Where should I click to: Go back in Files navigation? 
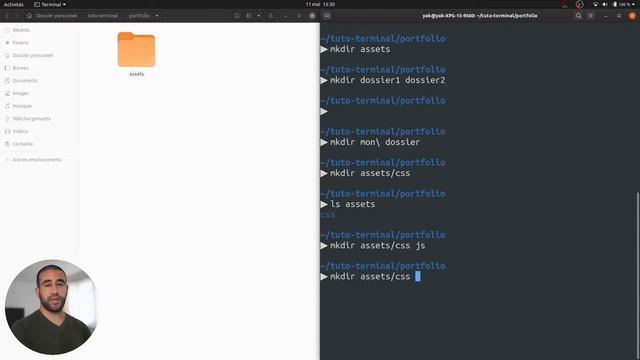[7, 16]
